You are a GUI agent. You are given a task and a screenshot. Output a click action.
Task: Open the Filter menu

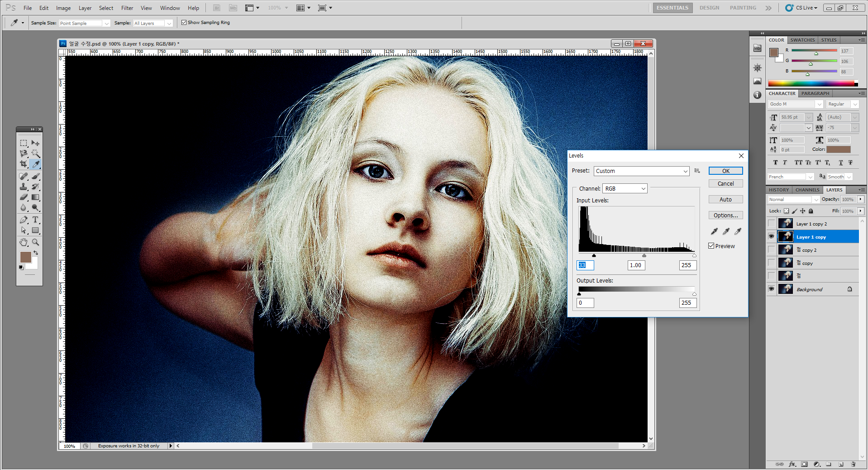(x=127, y=8)
